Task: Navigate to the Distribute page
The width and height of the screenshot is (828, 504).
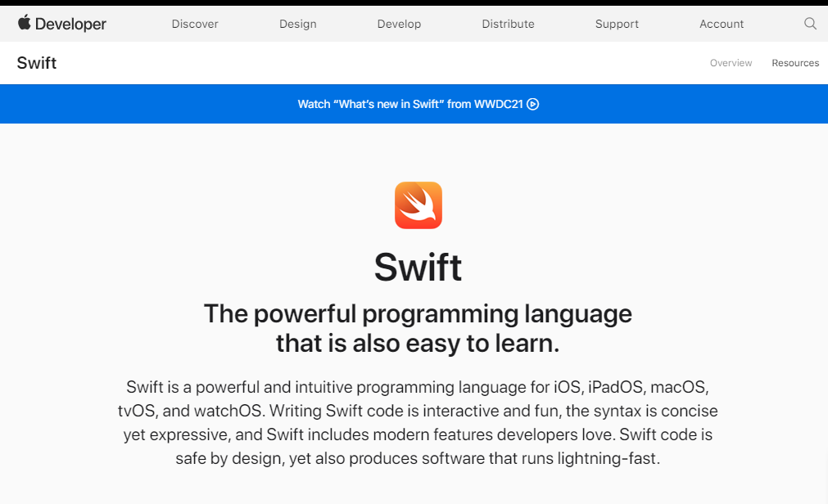Action: tap(508, 24)
